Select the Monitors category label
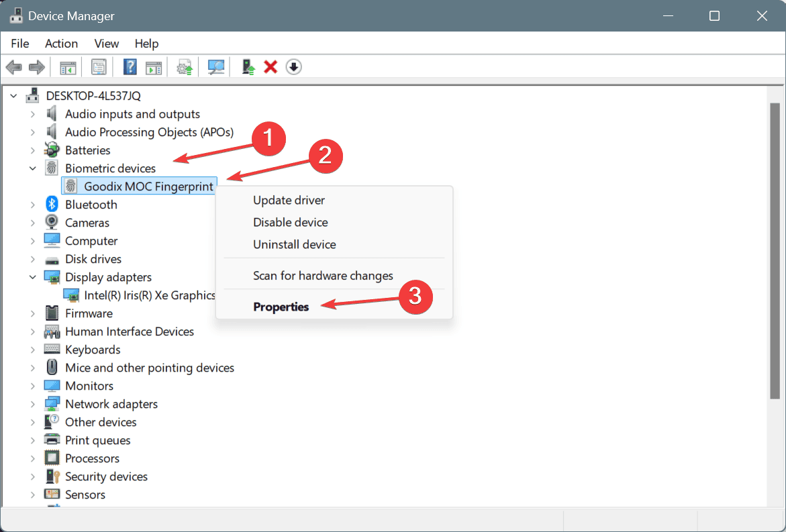Screen dimensions: 786x532 [x=89, y=386]
